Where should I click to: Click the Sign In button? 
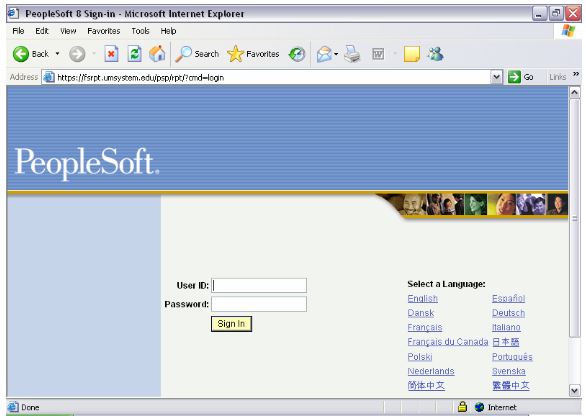tap(231, 324)
